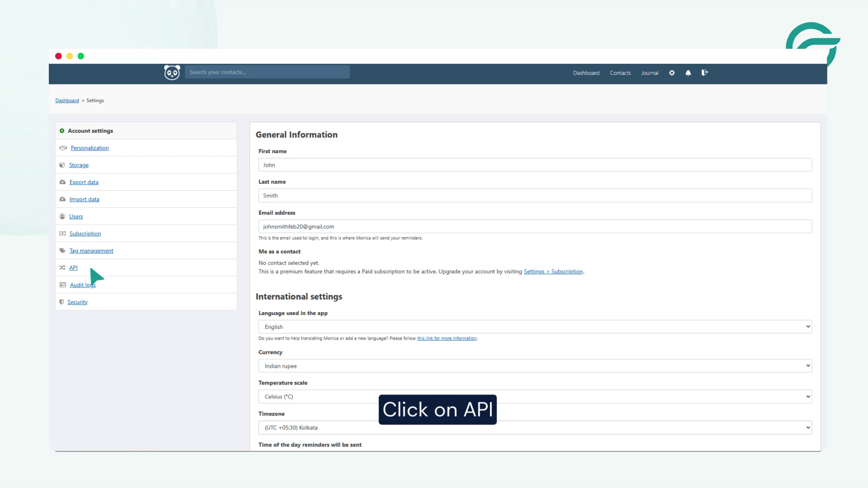868x488 pixels.
Task: Open the Users settings link
Action: 76,216
